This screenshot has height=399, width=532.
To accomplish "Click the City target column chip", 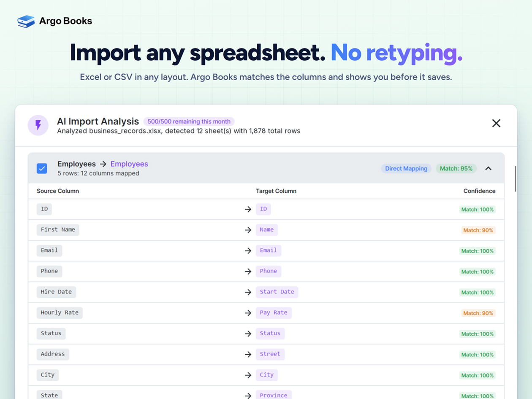I will [x=267, y=375].
